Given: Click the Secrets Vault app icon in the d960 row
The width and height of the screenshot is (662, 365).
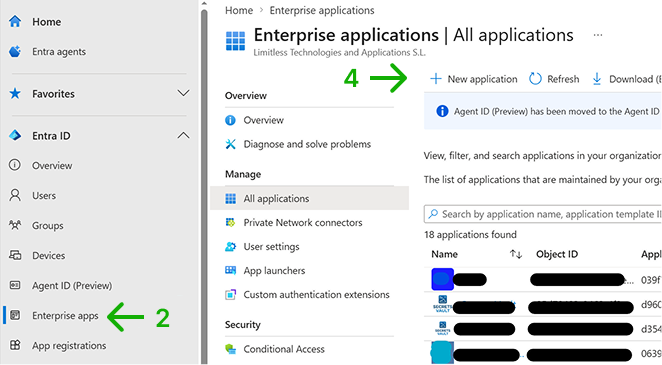Looking at the screenshot, I should (442, 303).
